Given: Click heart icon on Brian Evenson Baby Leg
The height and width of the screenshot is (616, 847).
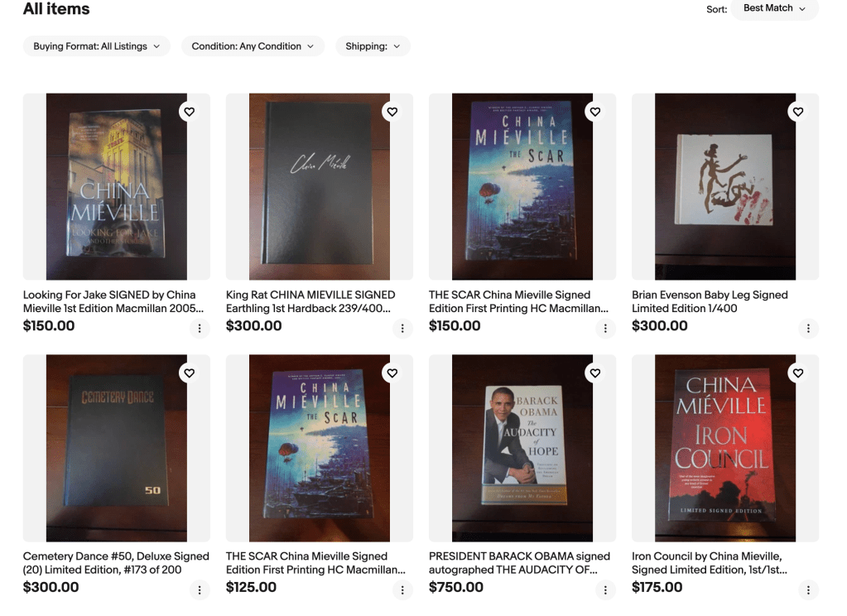Looking at the screenshot, I should click(798, 112).
